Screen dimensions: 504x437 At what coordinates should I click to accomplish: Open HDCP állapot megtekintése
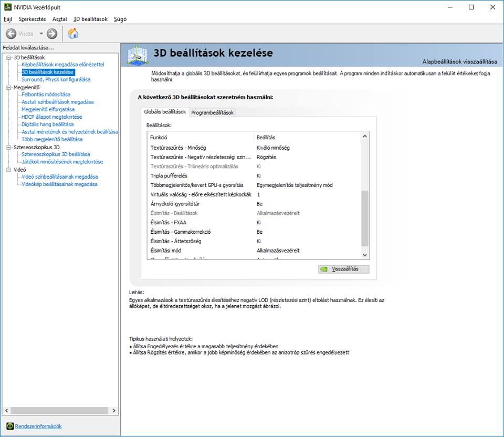tap(51, 117)
